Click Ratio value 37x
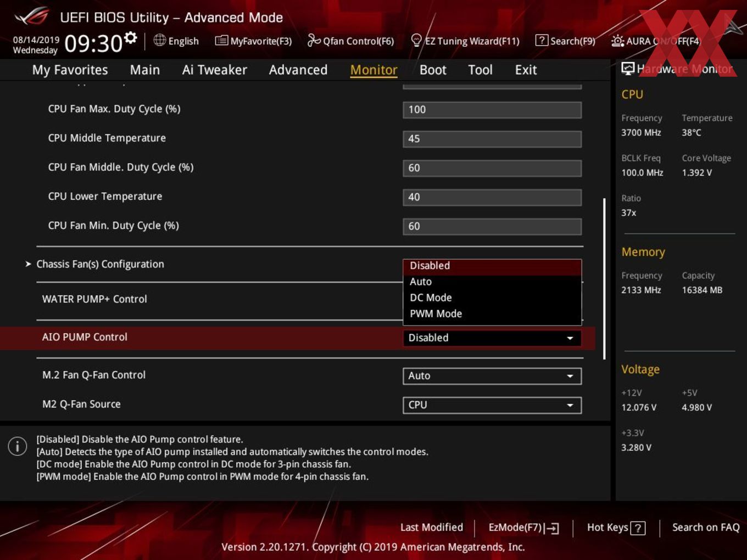The height and width of the screenshot is (560, 747). (629, 212)
